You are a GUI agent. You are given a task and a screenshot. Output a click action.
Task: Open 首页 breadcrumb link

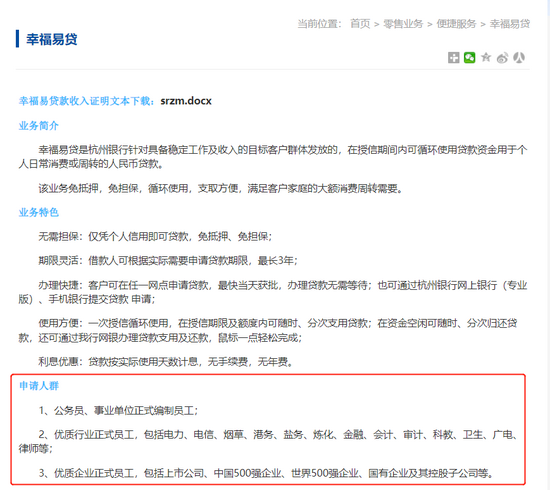[x=360, y=24]
